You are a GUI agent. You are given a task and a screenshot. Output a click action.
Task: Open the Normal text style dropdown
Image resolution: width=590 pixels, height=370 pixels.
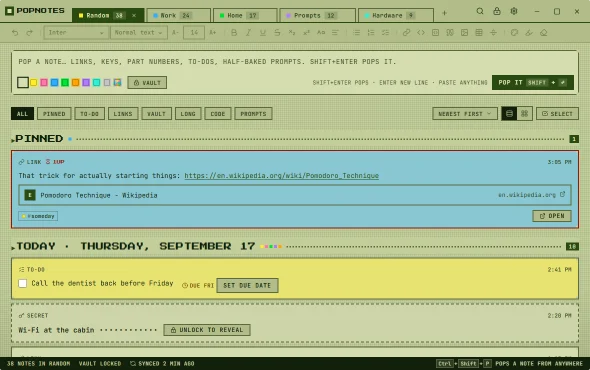click(x=139, y=33)
